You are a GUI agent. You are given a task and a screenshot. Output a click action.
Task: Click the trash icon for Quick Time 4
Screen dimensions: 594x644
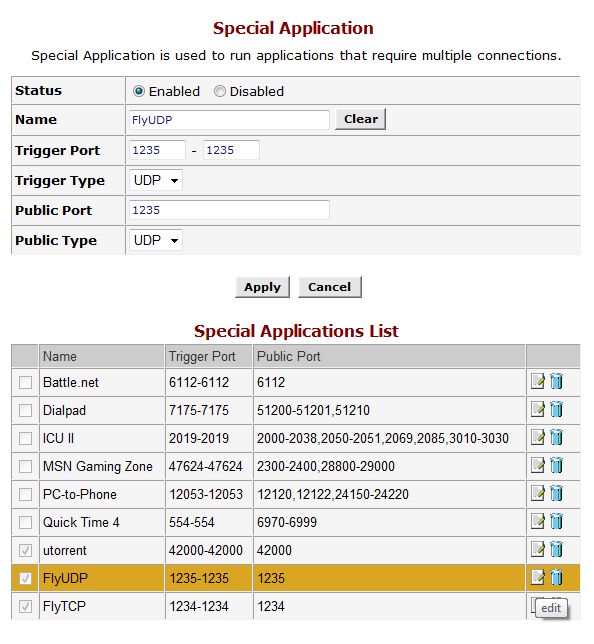click(x=556, y=521)
